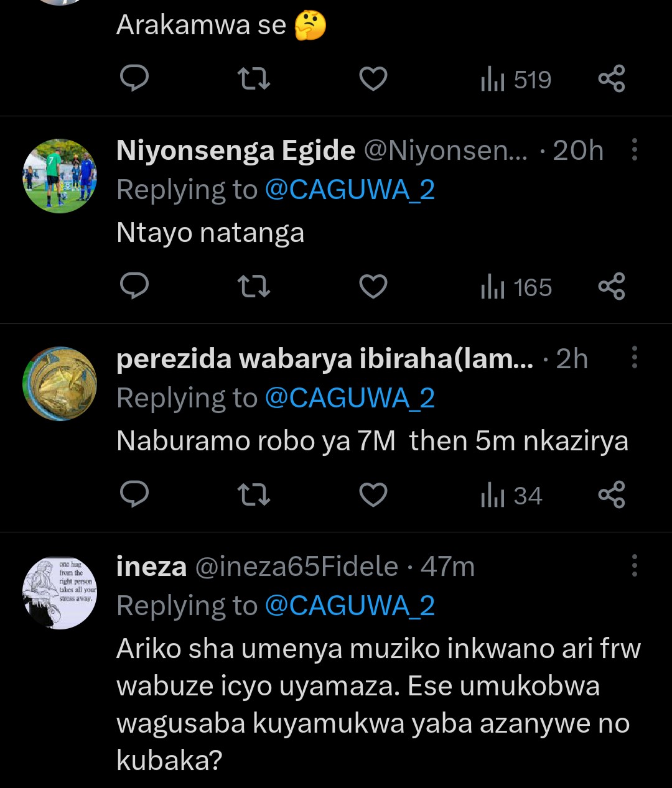Open more options for Niyonsenga Egide's tweet
This screenshot has height=788, width=672.
pyautogui.click(x=634, y=150)
